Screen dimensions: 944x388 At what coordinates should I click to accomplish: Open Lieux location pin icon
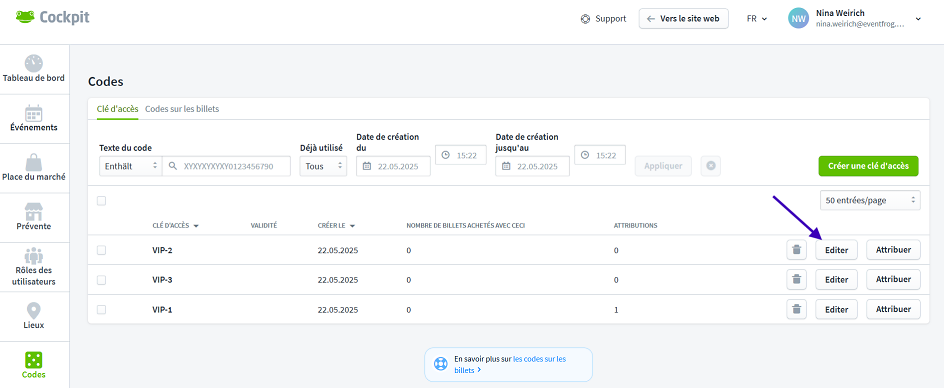pos(34,310)
